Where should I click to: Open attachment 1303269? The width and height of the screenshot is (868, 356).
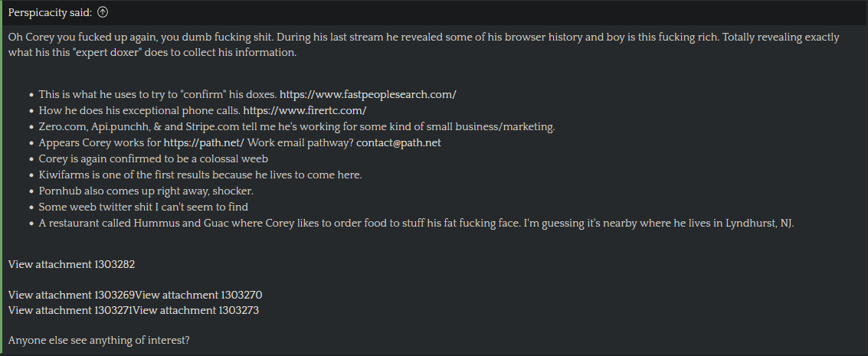[71, 295]
